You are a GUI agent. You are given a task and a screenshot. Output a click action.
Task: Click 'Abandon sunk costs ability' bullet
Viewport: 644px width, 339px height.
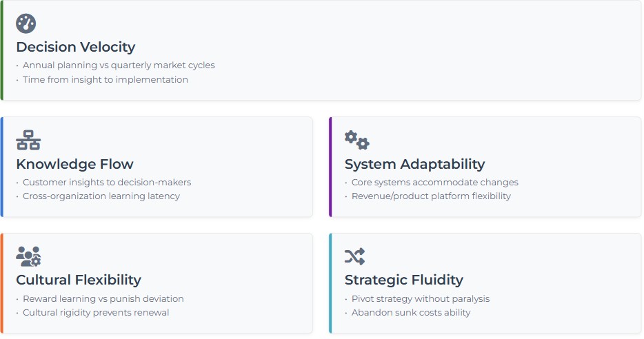(411, 312)
